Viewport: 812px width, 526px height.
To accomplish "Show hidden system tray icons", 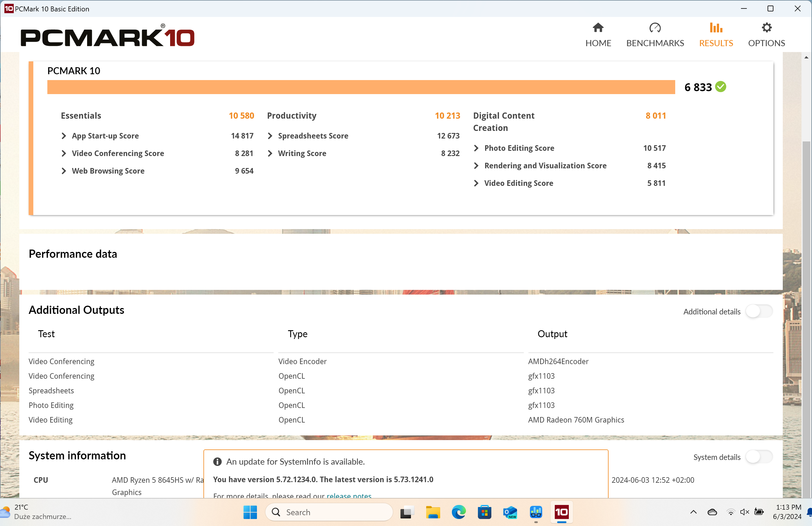I will pyautogui.click(x=693, y=512).
